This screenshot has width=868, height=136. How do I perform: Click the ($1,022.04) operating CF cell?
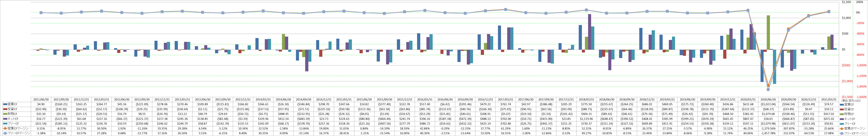click(x=768, y=104)
